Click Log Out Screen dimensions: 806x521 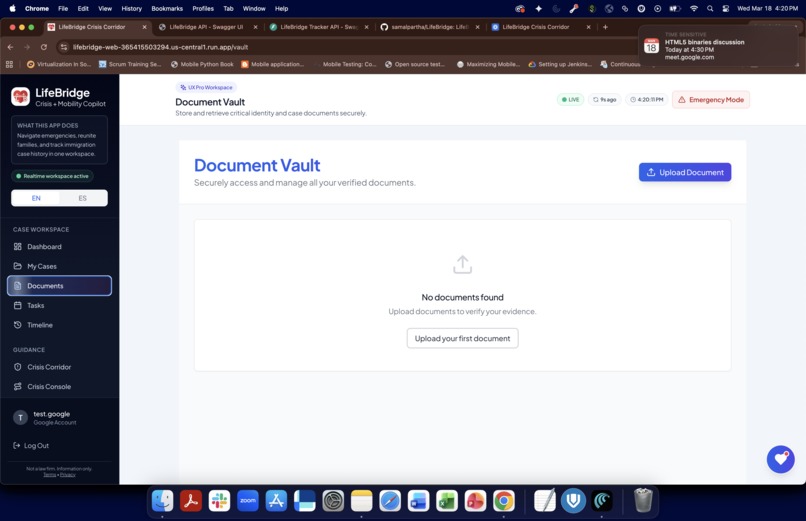pyautogui.click(x=31, y=445)
